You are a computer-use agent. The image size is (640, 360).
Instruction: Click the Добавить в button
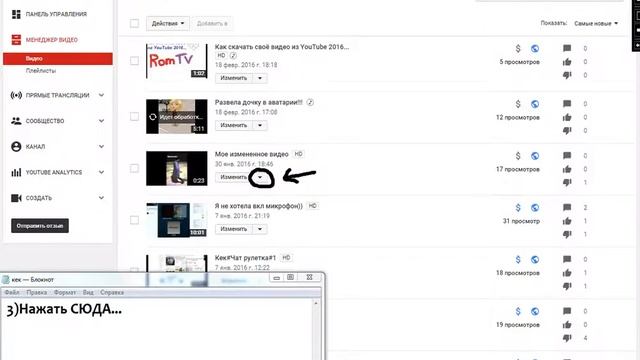[x=212, y=23]
